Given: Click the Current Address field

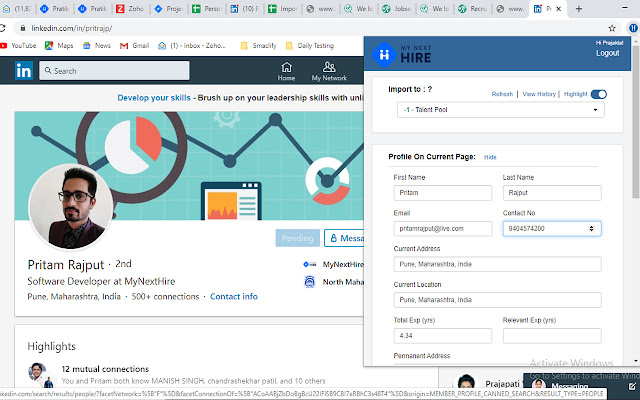Looking at the screenshot, I should click(x=498, y=264).
